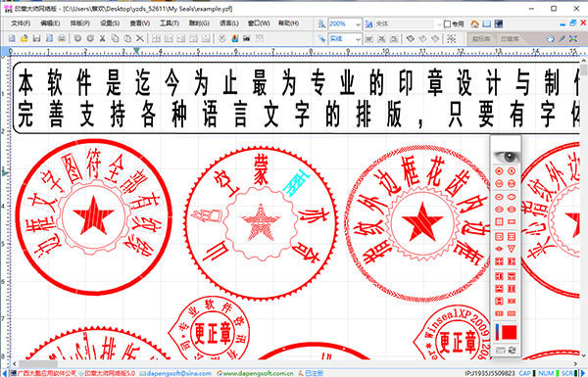Click the scissors cut icon
Image resolution: width=588 pixels, height=377 pixels.
click(x=102, y=38)
